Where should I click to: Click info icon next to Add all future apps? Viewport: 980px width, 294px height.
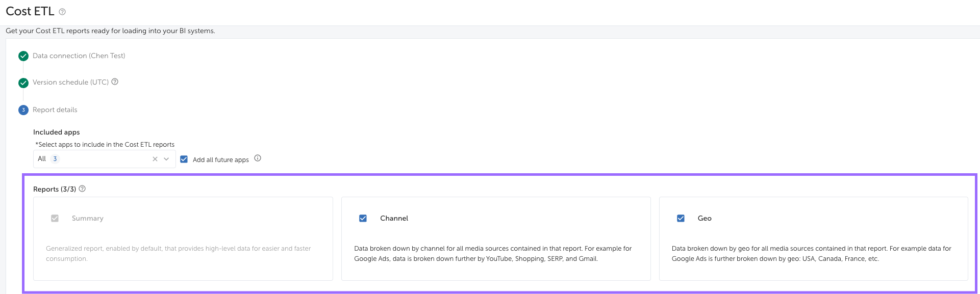258,158
